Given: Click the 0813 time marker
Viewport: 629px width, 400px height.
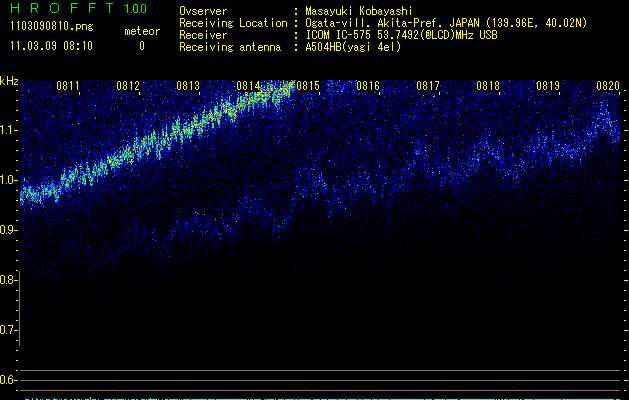Looking at the screenshot, I should click(188, 85).
